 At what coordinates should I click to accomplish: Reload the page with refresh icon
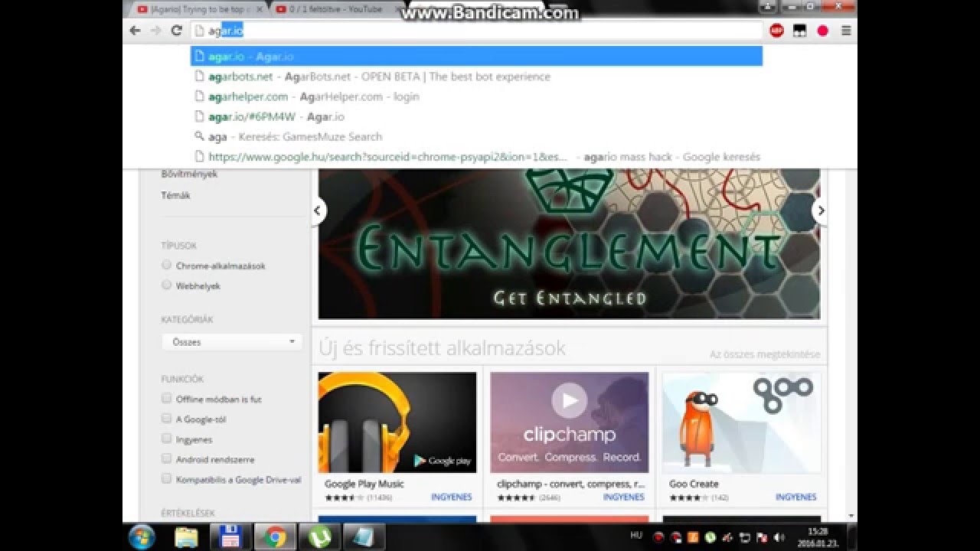pyautogui.click(x=176, y=31)
